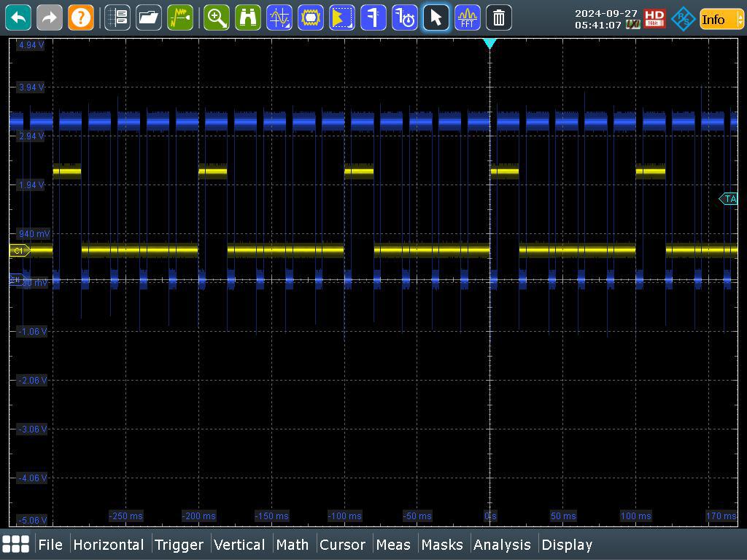This screenshot has width=747, height=560.
Task: Activate the Zoom magnifier tool
Action: click(217, 17)
